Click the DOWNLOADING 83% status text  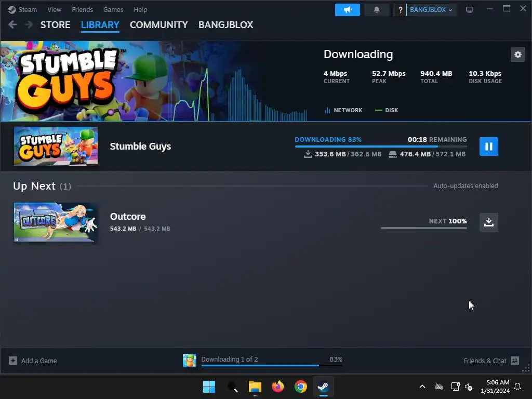pos(328,139)
